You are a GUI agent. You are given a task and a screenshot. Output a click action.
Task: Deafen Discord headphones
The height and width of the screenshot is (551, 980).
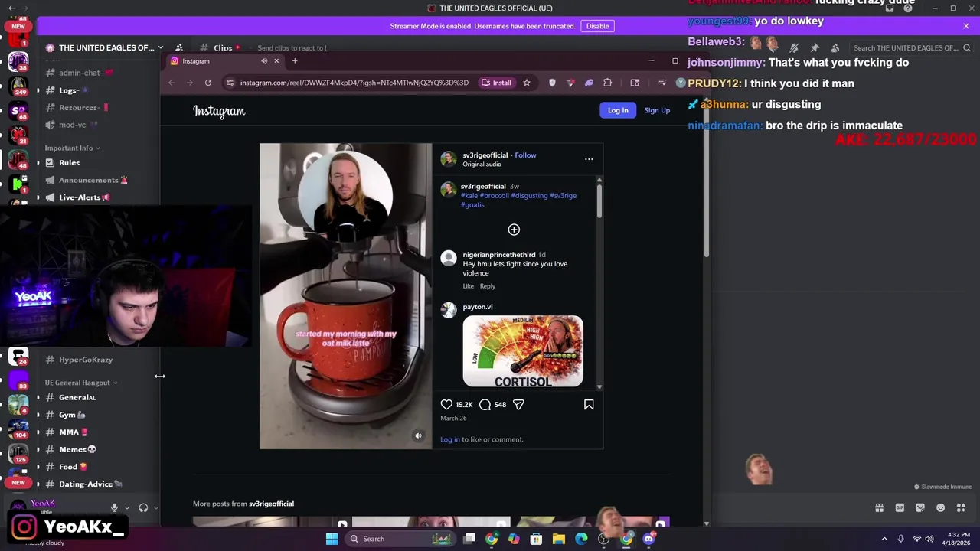click(143, 507)
